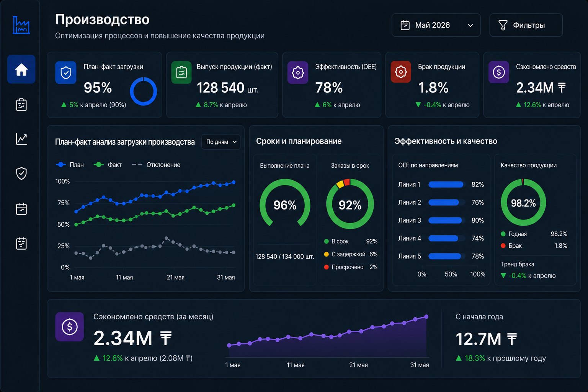Toggle the Факт series in chart legend
Viewport: 588px width, 392px height.
tap(108, 165)
